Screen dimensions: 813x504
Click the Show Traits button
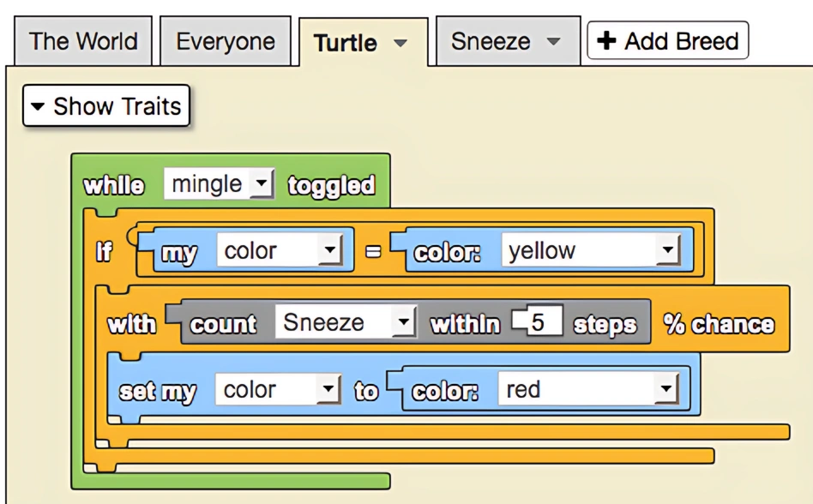click(105, 105)
